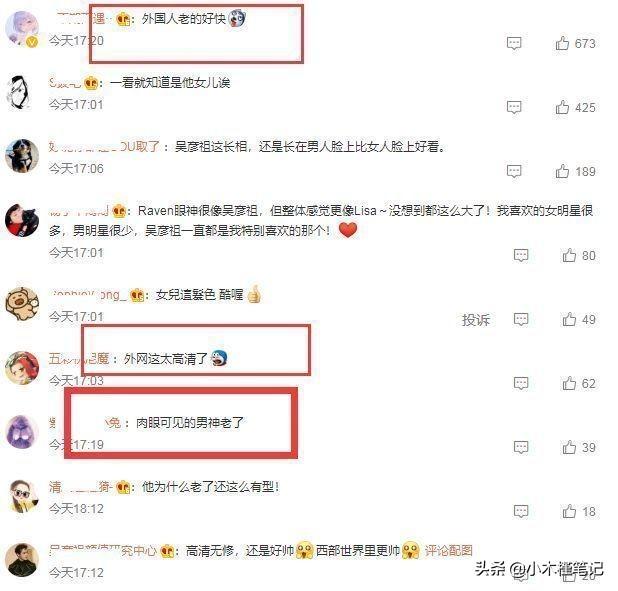Open the username link ending in 'DU取了'
Screen dimensions: 618x591
(104, 146)
